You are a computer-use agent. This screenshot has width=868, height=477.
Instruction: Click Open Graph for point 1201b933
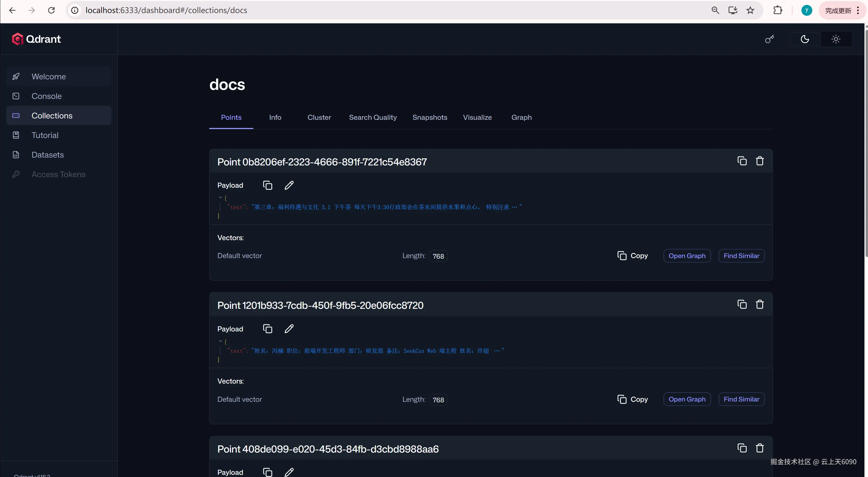tap(687, 399)
